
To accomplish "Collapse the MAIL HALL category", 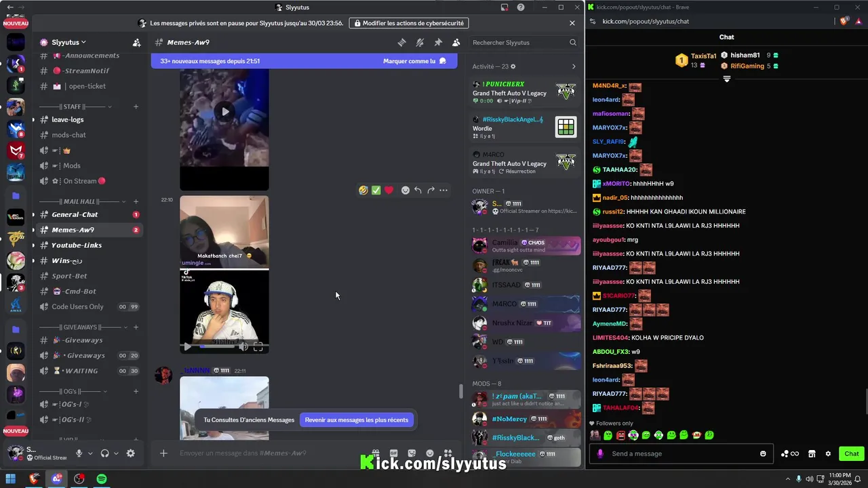I will [x=83, y=201].
